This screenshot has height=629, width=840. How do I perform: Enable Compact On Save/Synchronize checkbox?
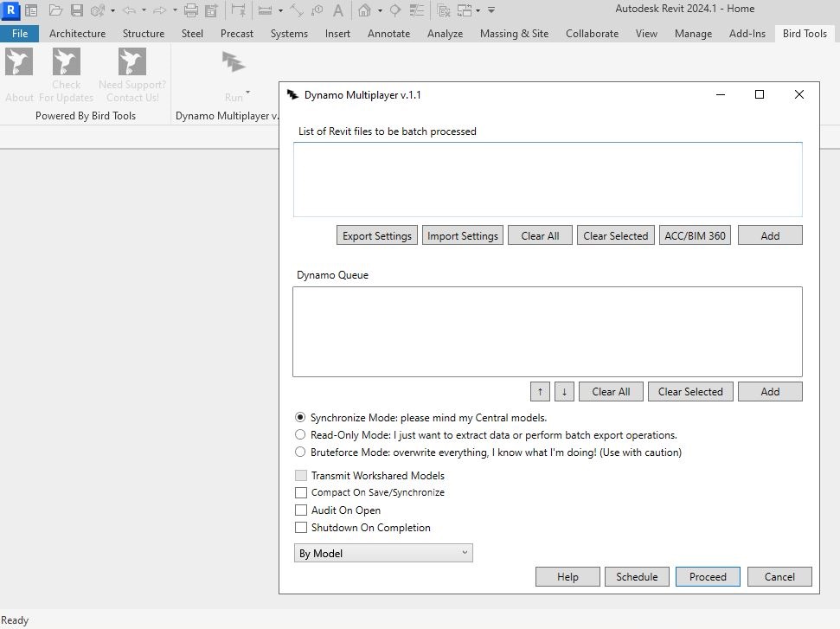pyautogui.click(x=301, y=492)
